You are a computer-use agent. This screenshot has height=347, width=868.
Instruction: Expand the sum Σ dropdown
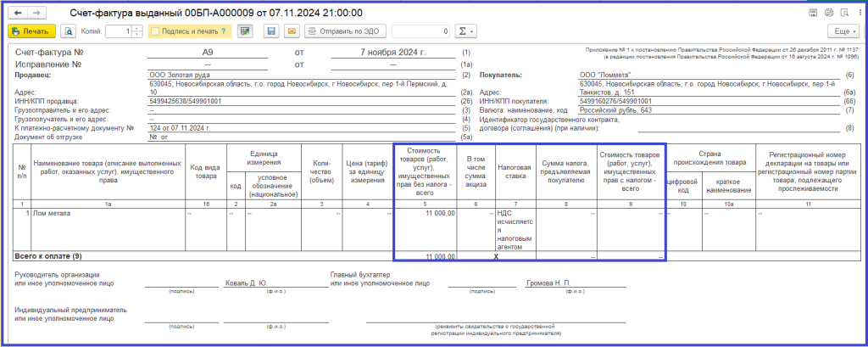tap(466, 31)
